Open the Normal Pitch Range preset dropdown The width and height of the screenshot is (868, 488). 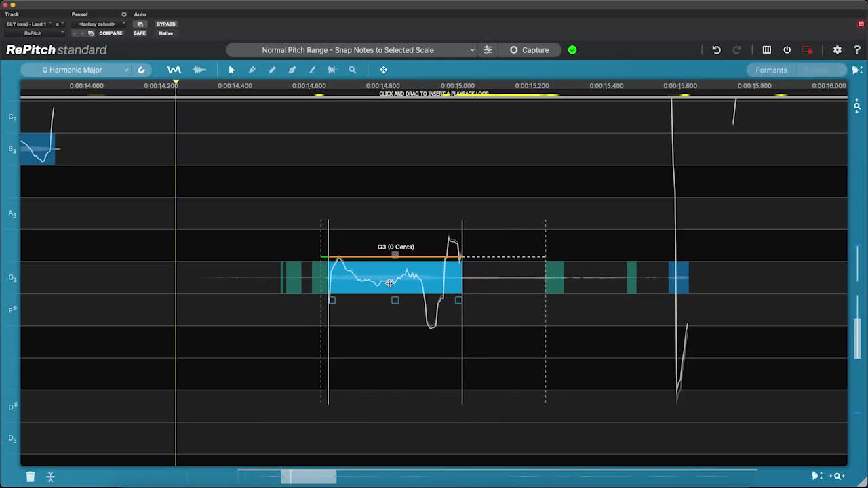pos(352,49)
